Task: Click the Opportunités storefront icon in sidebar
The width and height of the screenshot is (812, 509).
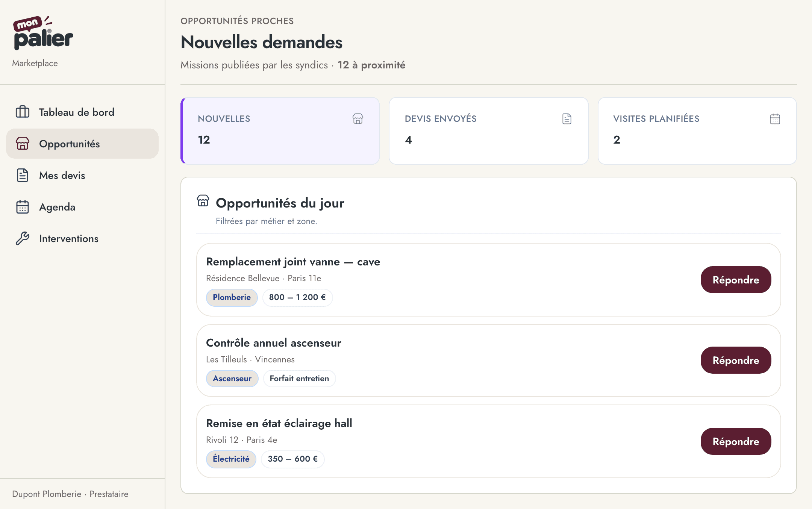Action: coord(23,143)
